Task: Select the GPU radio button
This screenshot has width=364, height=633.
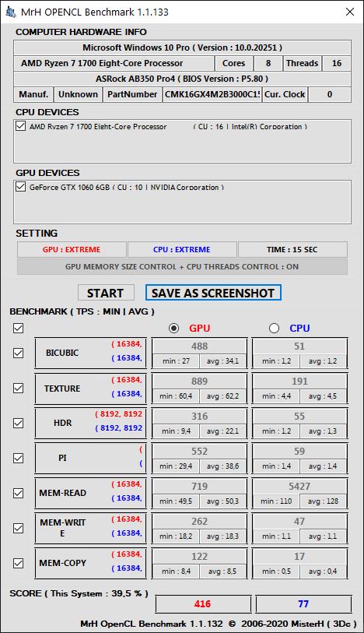Action: 173,329
